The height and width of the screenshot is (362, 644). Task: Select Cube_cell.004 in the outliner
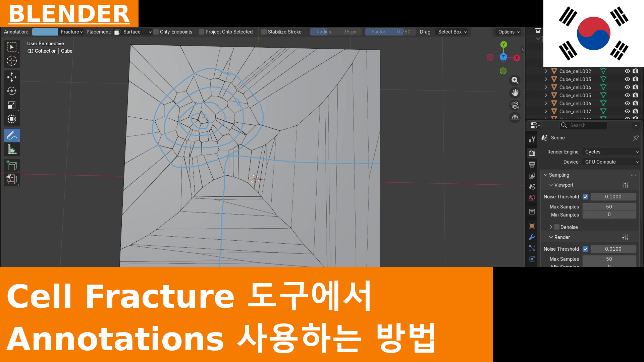coord(575,87)
